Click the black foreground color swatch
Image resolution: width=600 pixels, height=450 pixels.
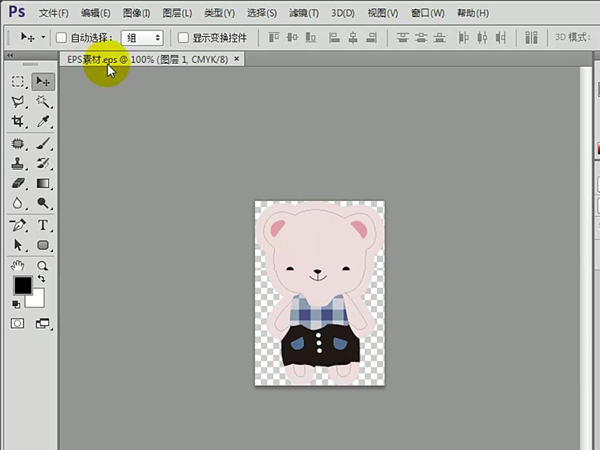click(22, 286)
